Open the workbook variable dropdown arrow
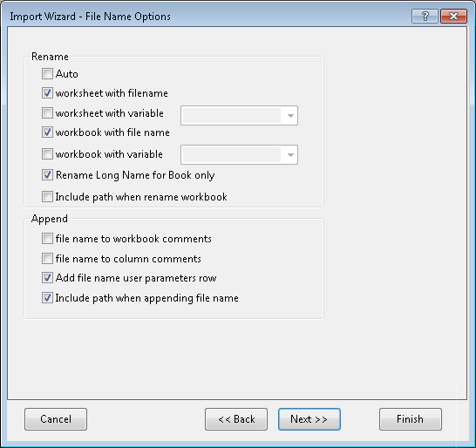Image resolution: width=476 pixels, height=448 pixels. click(290, 155)
